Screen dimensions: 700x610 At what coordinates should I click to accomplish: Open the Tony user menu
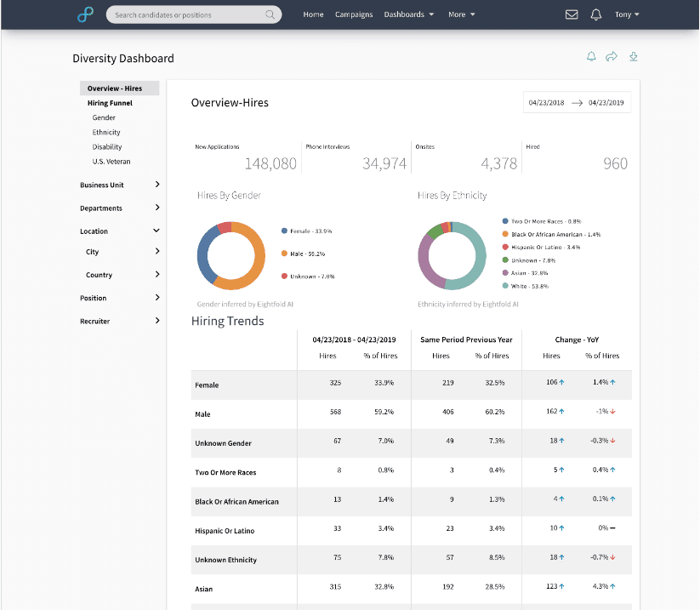(x=627, y=14)
